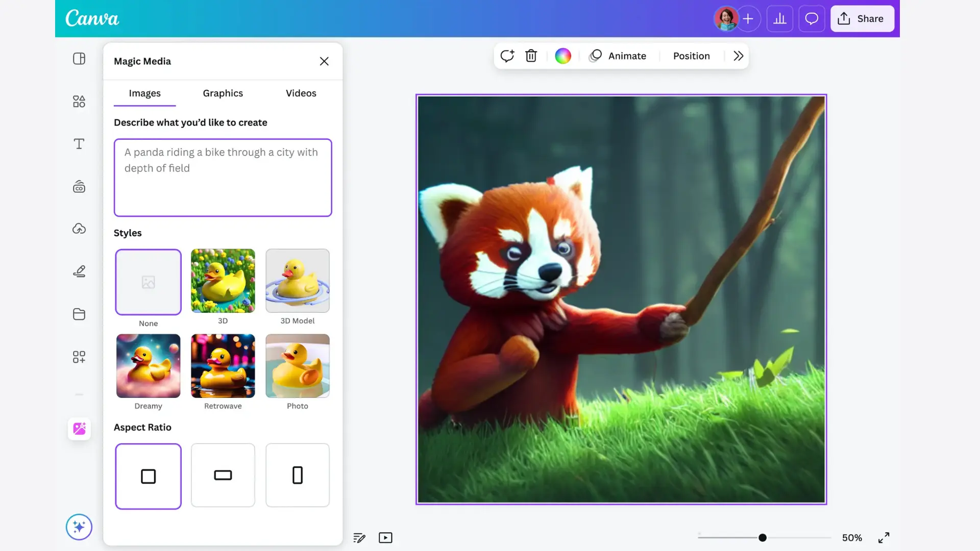Open the color wheel in the toolbar

click(x=562, y=56)
